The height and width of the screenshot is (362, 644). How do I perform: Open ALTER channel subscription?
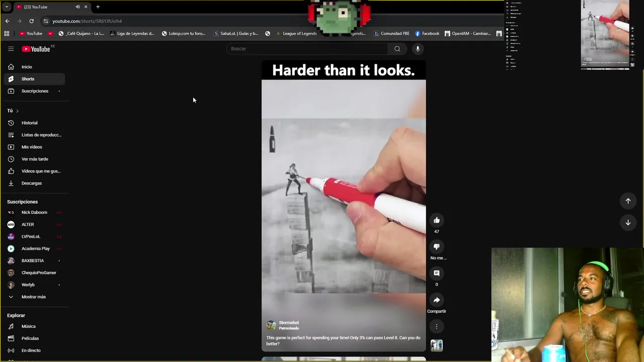[x=34, y=224]
